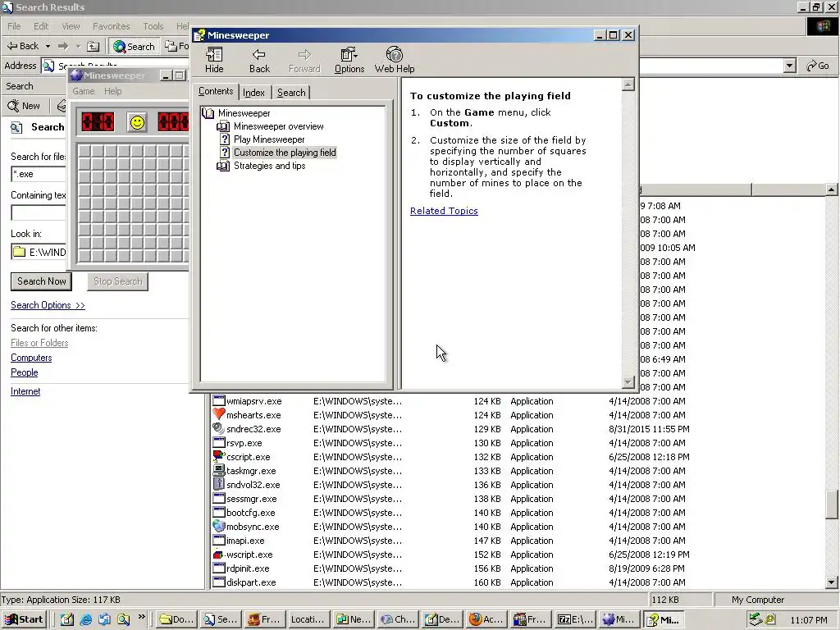Click the Internet link in search pane
840x630 pixels.
pyautogui.click(x=25, y=391)
